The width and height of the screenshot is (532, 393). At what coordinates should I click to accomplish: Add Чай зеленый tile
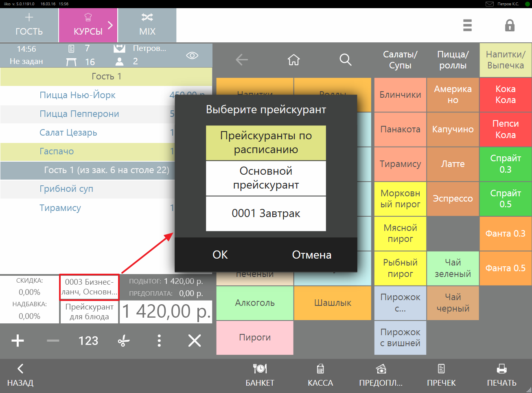coord(453,268)
